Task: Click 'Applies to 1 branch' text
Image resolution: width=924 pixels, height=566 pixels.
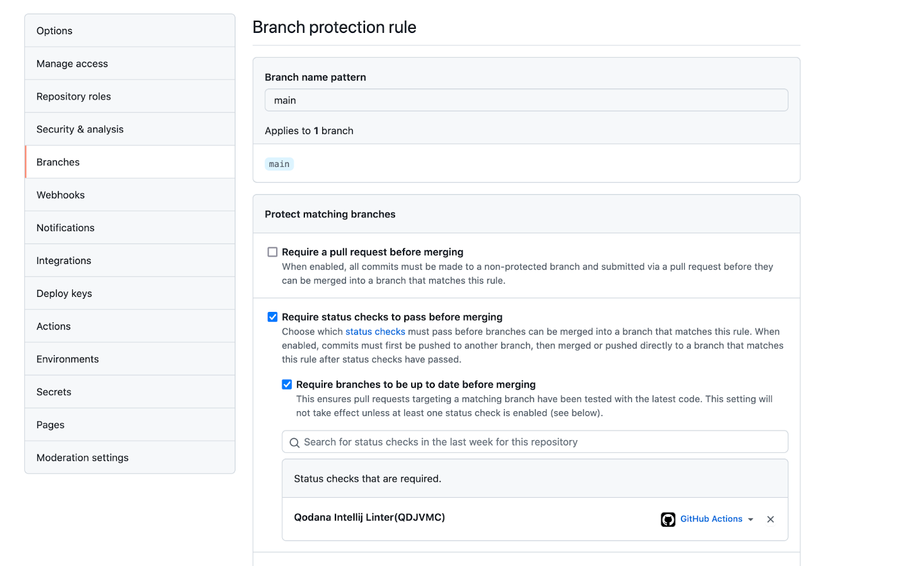Action: [309, 131]
